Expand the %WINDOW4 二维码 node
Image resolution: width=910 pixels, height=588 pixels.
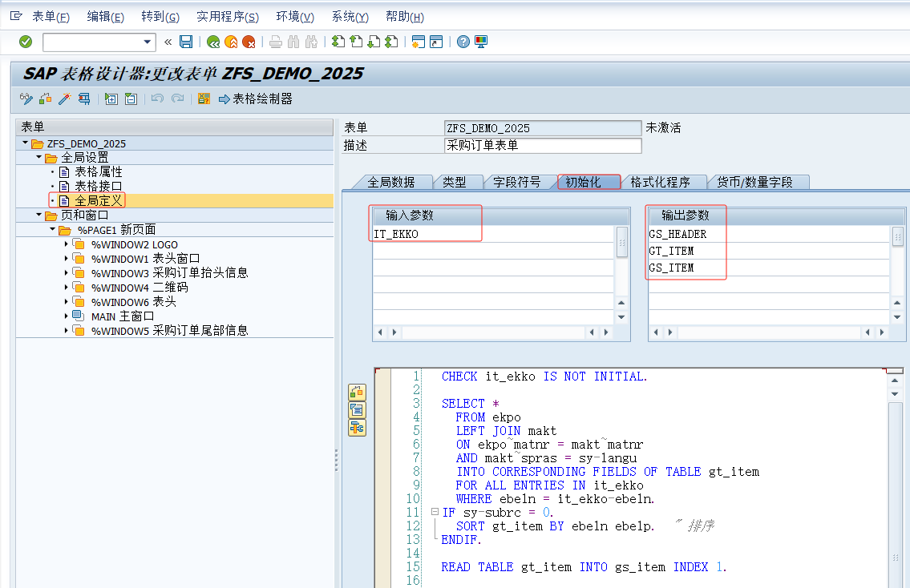(67, 287)
